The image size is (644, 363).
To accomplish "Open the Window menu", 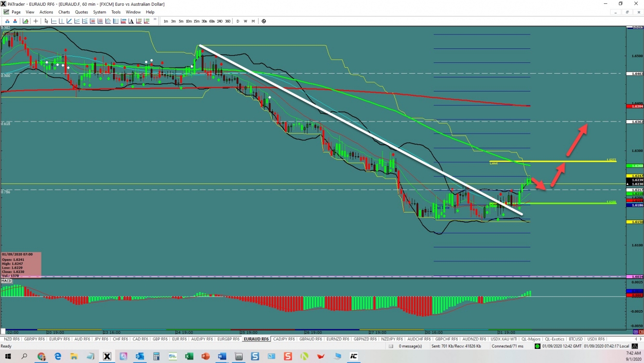I will click(x=133, y=12).
